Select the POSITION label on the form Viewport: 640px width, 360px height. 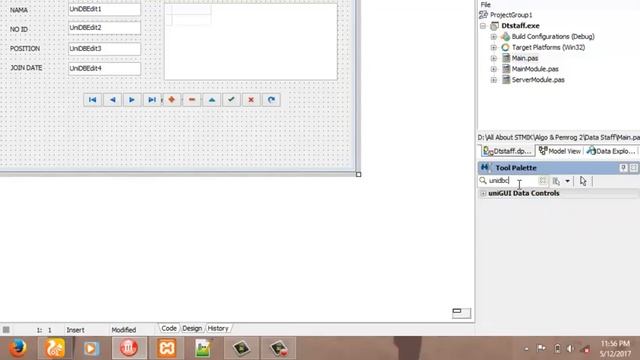(x=25, y=49)
